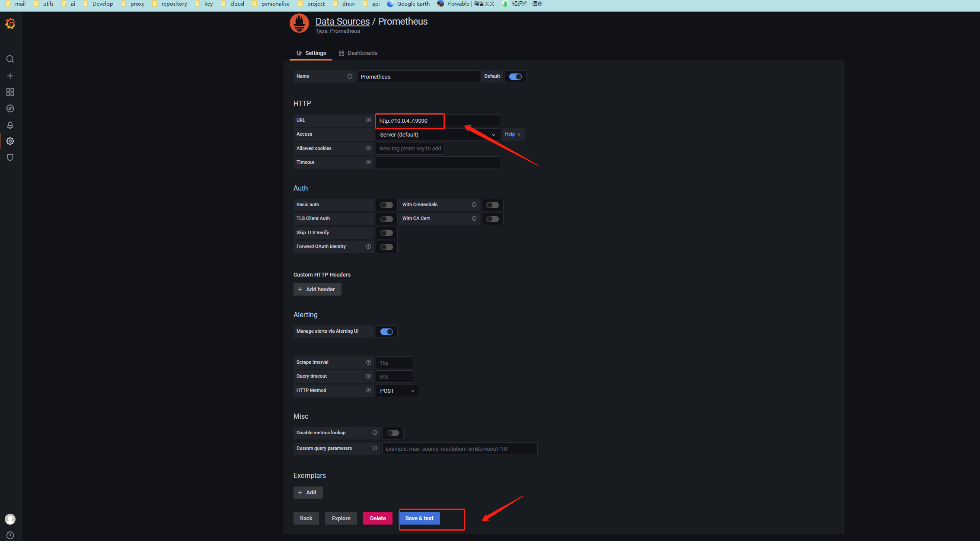
Task: Show the info icon for HTTP Method
Action: point(368,391)
